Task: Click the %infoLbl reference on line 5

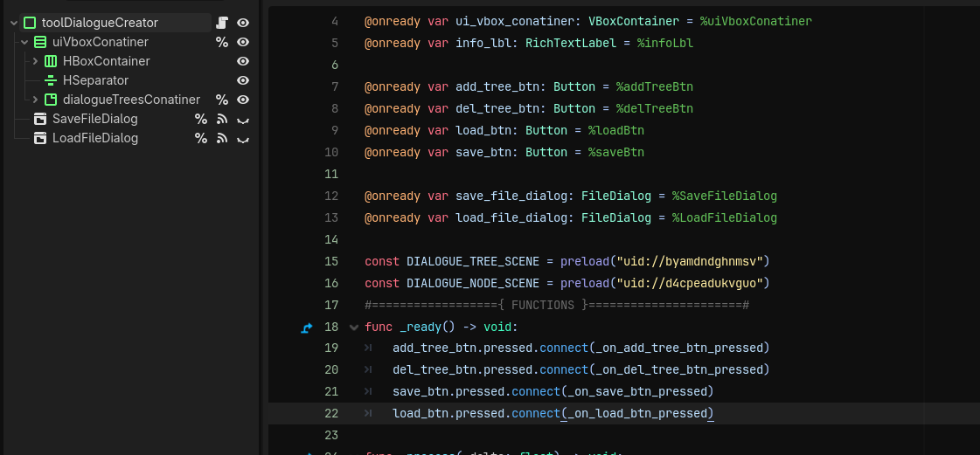Action: coord(665,44)
